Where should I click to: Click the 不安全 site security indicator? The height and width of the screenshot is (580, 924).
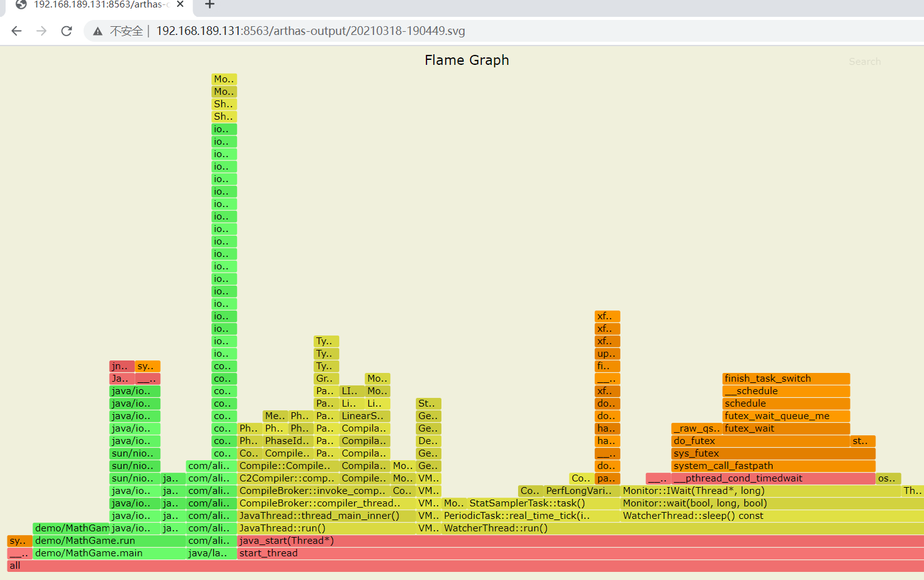[125, 31]
